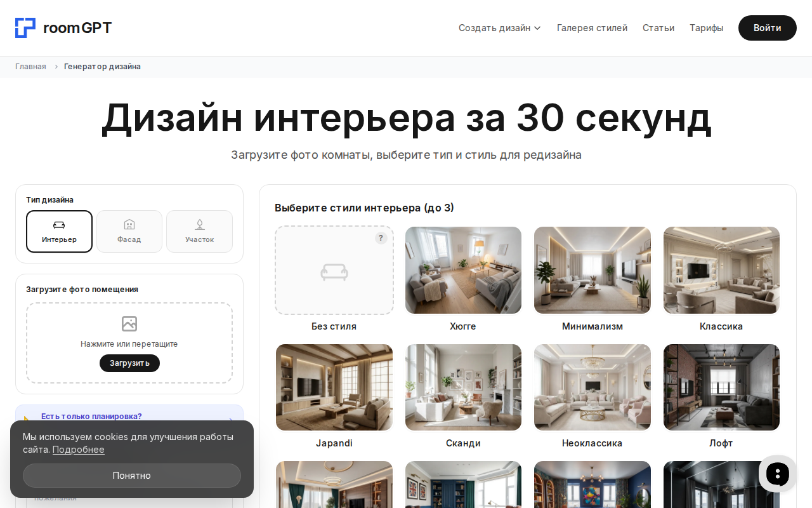Open the Подробнее cookies link

[78, 450]
